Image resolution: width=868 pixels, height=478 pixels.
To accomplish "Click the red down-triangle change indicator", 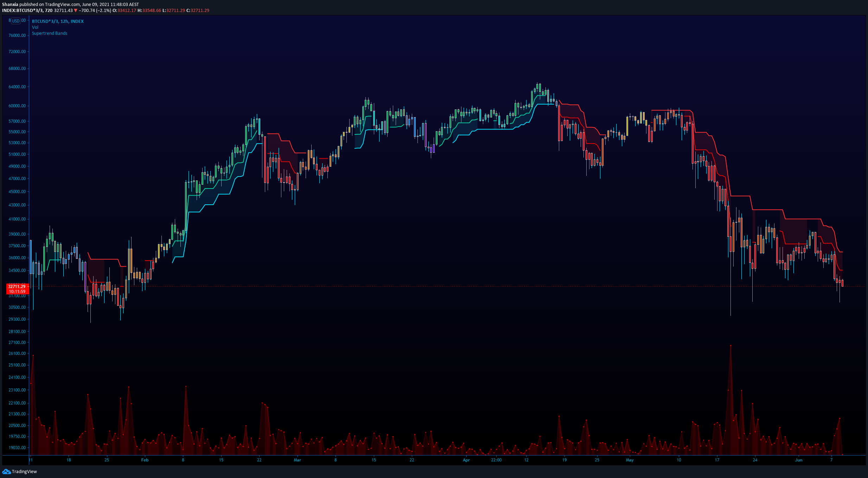I will (x=76, y=11).
